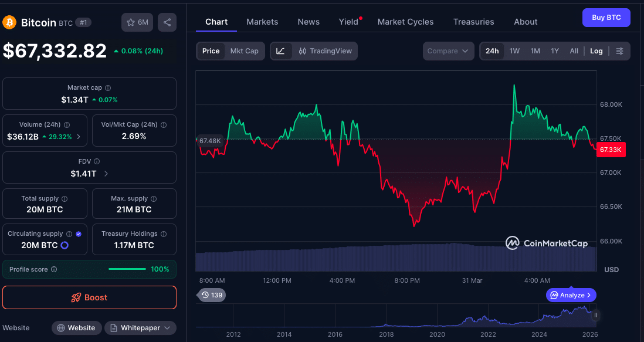This screenshot has height=342, width=644.
Task: Click FDV info icon
Action: pyautogui.click(x=97, y=162)
